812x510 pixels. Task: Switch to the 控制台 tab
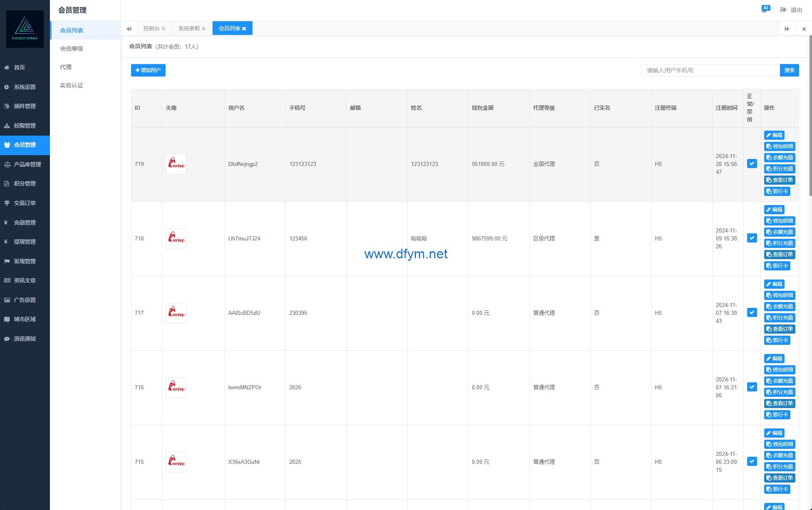151,28
